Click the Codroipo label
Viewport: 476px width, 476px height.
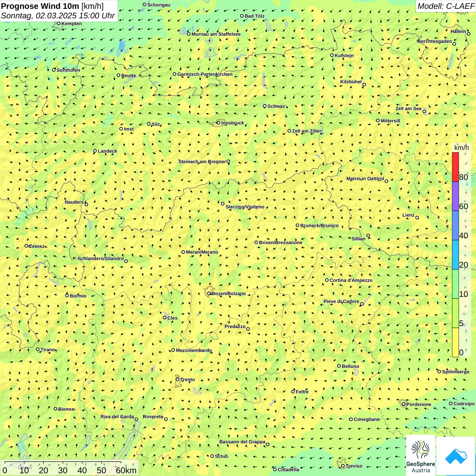(x=464, y=404)
